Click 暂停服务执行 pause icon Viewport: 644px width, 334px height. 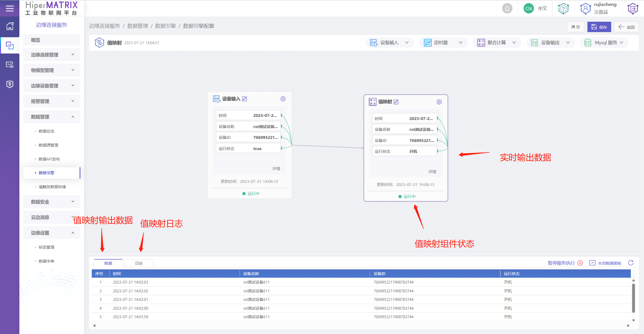(580, 263)
